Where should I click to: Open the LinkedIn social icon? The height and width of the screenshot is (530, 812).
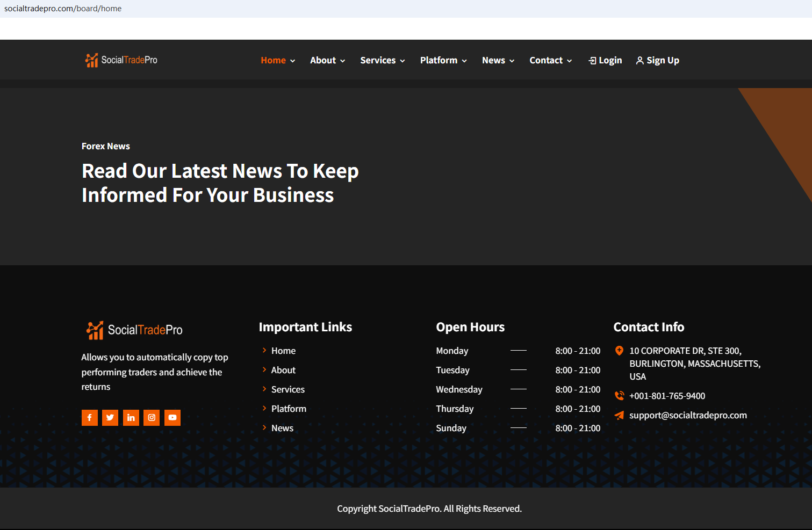[131, 418]
